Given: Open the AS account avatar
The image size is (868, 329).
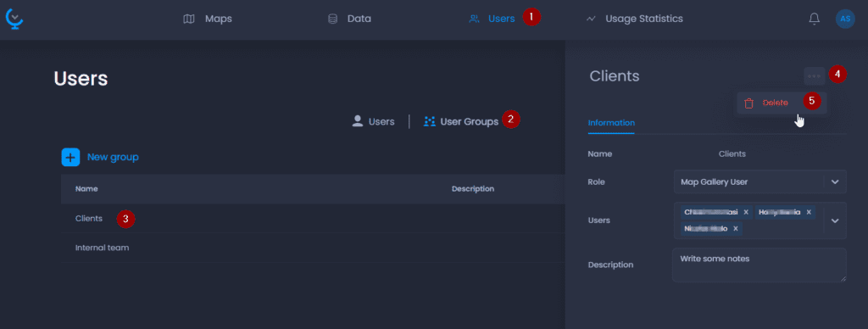Looking at the screenshot, I should pos(845,19).
